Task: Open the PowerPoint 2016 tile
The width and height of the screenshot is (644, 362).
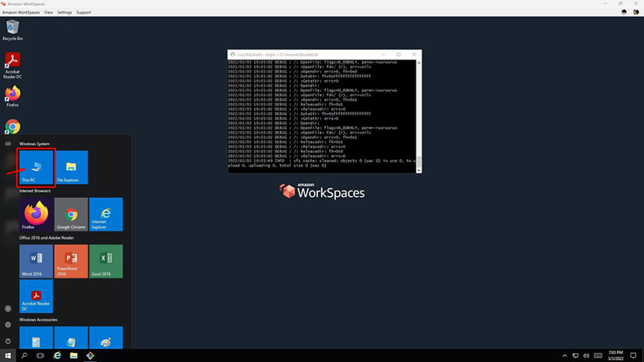Action: click(x=71, y=261)
